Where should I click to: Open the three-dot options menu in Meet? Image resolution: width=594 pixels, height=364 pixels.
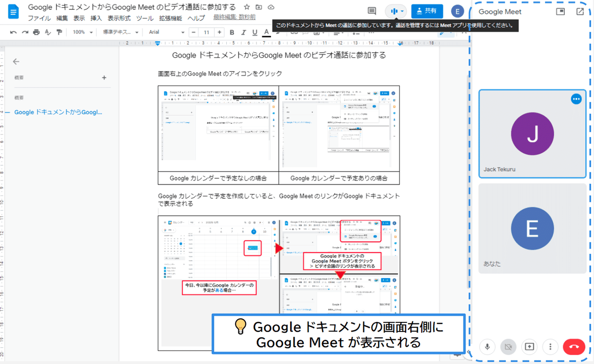(x=550, y=347)
